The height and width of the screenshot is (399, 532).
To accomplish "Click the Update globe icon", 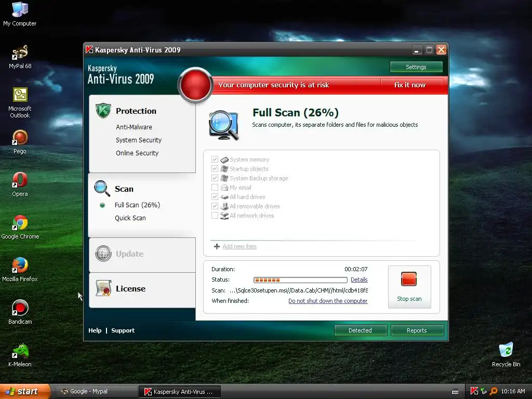I will coord(103,254).
